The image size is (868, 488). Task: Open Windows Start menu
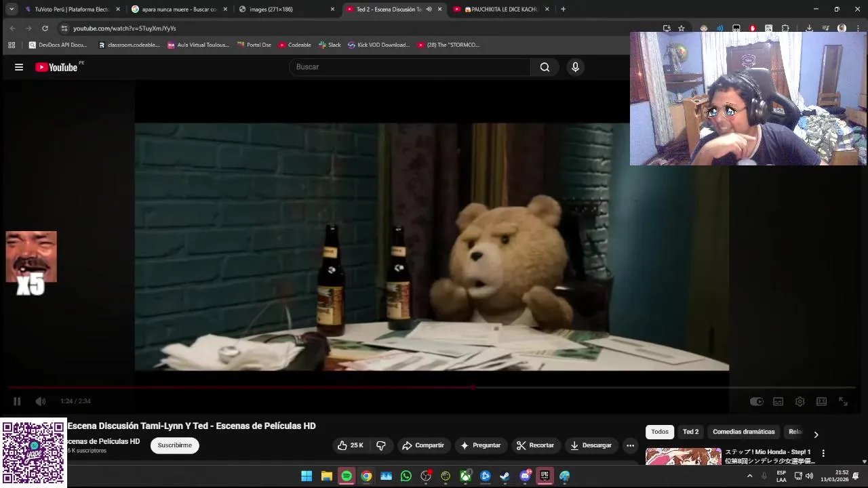(307, 476)
